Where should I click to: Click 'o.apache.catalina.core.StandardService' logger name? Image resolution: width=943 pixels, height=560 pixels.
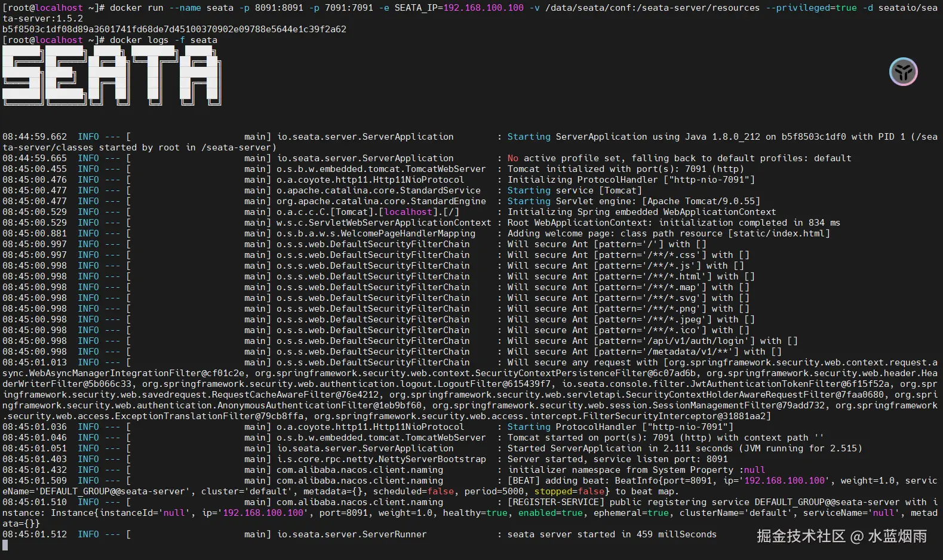[x=378, y=190]
